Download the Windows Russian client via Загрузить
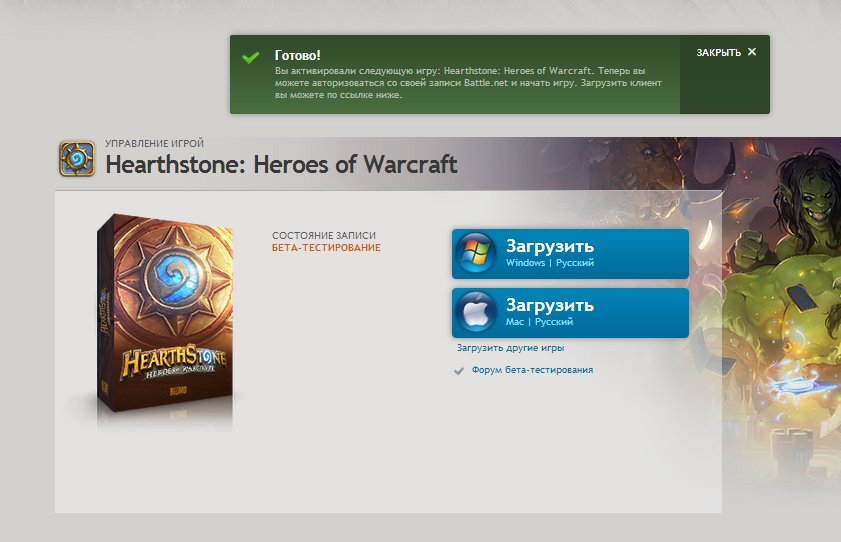 [570, 254]
